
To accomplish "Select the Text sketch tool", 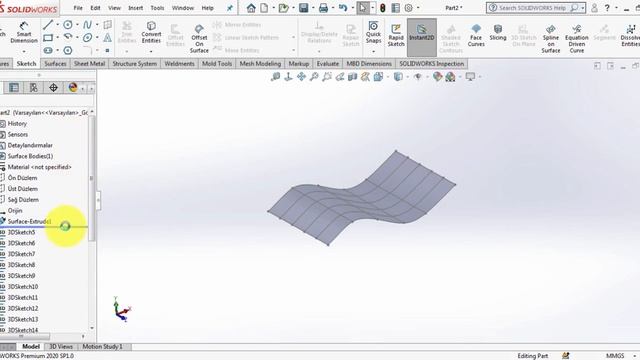I will [107, 38].
